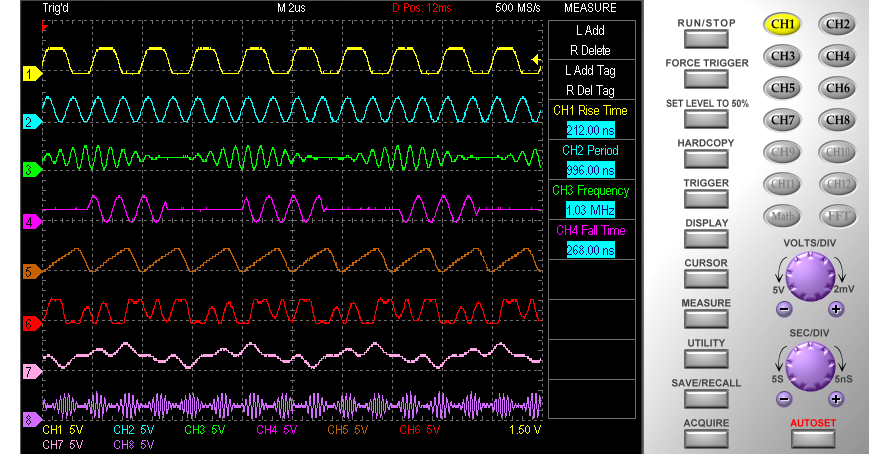
Task: Click the purple channel 8 ground marker
Action: [32, 421]
